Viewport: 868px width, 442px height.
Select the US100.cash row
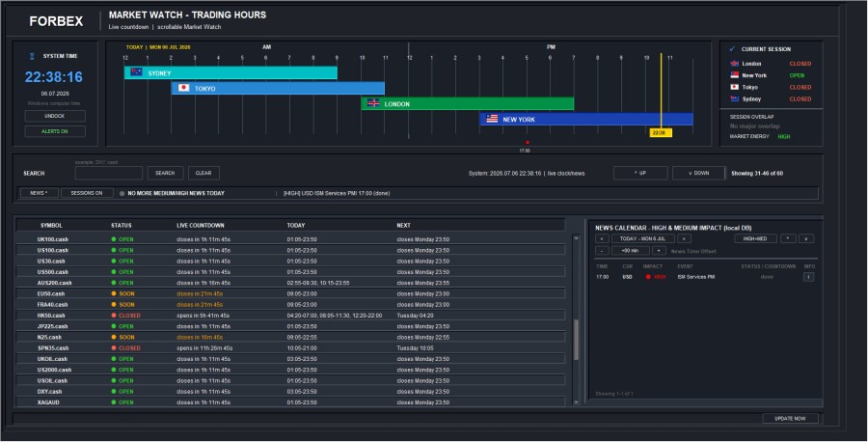tap(290, 250)
